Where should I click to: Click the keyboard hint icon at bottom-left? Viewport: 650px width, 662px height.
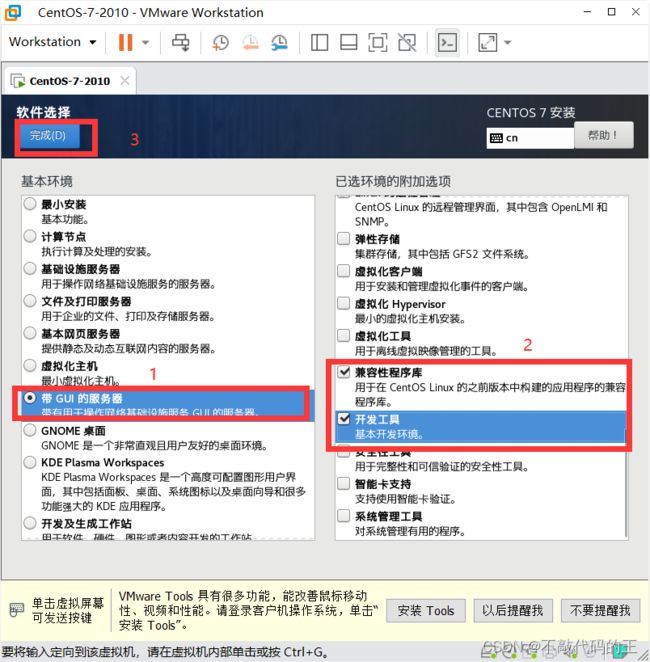(x=17, y=610)
